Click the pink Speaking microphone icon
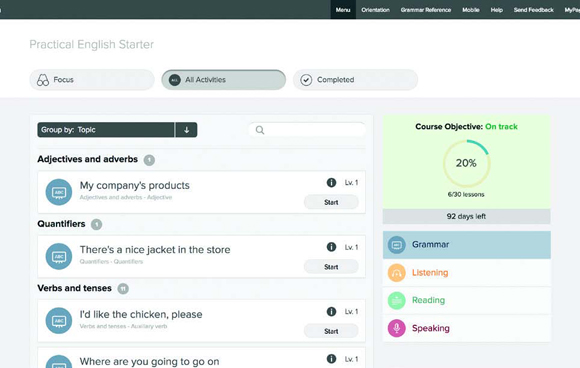 tap(397, 328)
